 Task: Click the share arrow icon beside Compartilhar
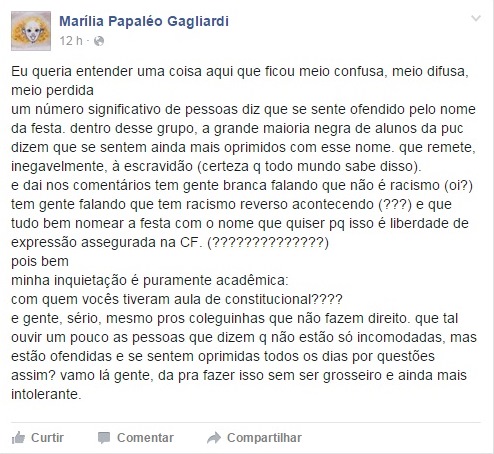pos(214,438)
